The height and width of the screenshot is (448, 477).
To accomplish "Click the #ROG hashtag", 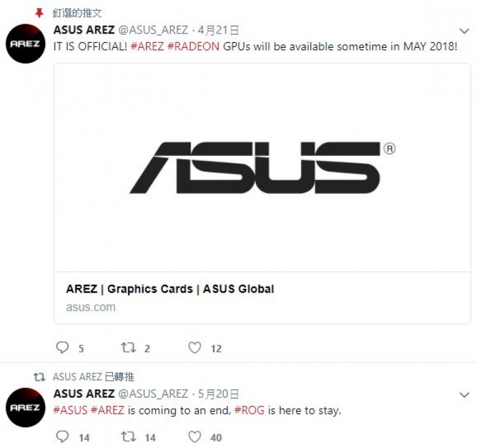I will (x=250, y=410).
